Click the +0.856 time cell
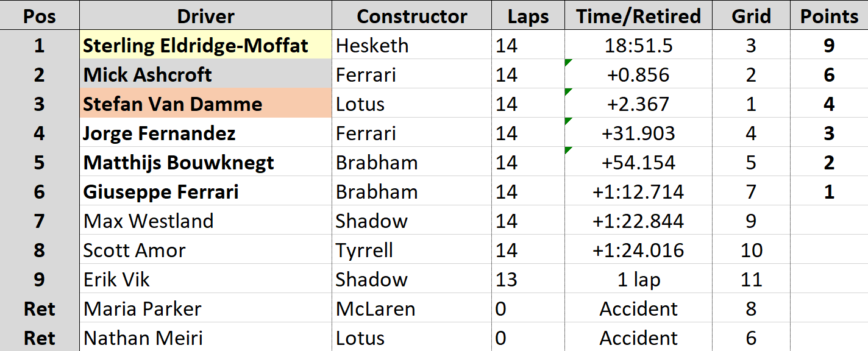Screen dimensions: 868x351 tap(638, 75)
